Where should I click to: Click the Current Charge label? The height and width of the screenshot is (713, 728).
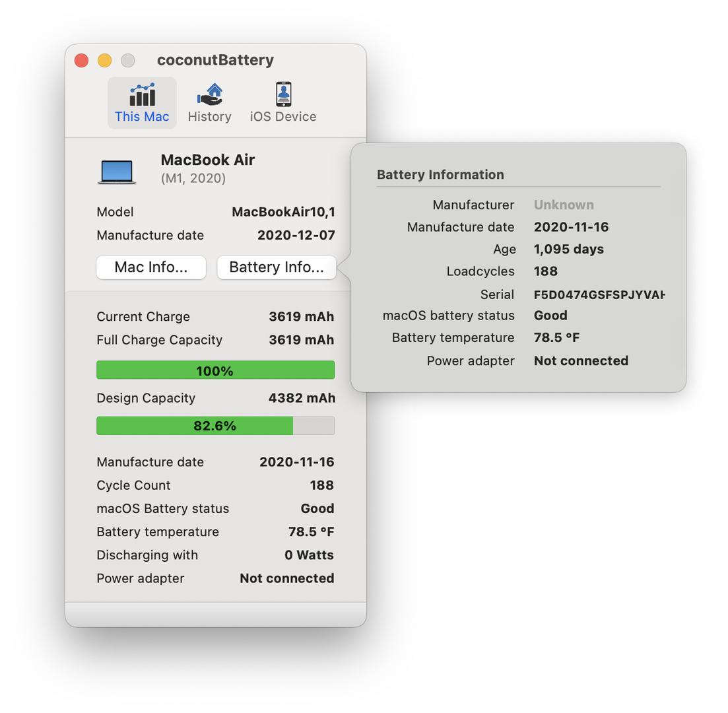(x=143, y=317)
